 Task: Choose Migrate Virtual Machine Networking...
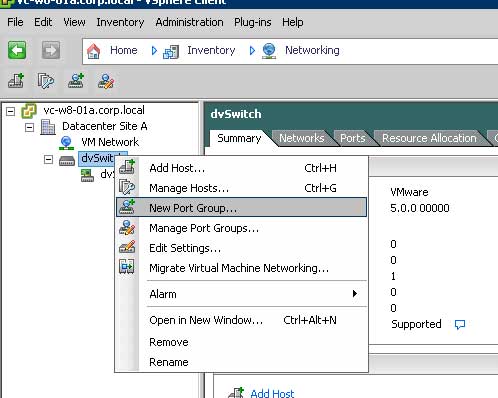[x=242, y=268]
